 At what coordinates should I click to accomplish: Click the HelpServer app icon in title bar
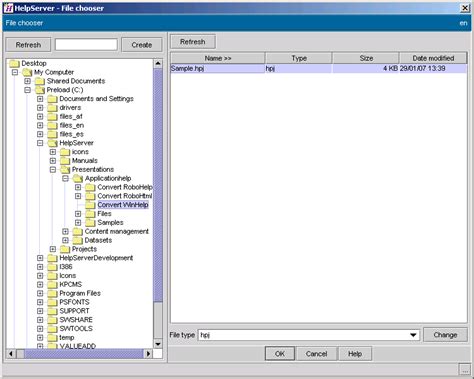tap(8, 8)
